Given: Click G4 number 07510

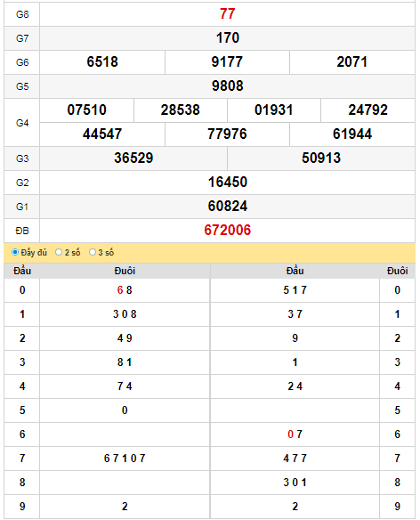Looking at the screenshot, I should 87,110.
